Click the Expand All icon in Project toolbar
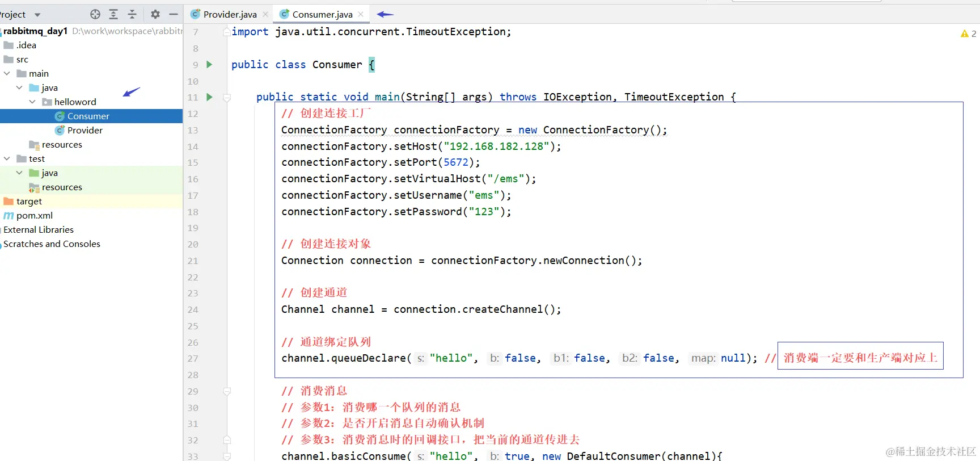Viewport: 980px width, 461px height. click(113, 14)
